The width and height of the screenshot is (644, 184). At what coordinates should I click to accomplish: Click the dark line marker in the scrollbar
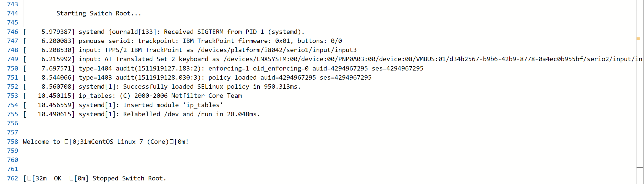pos(640,167)
